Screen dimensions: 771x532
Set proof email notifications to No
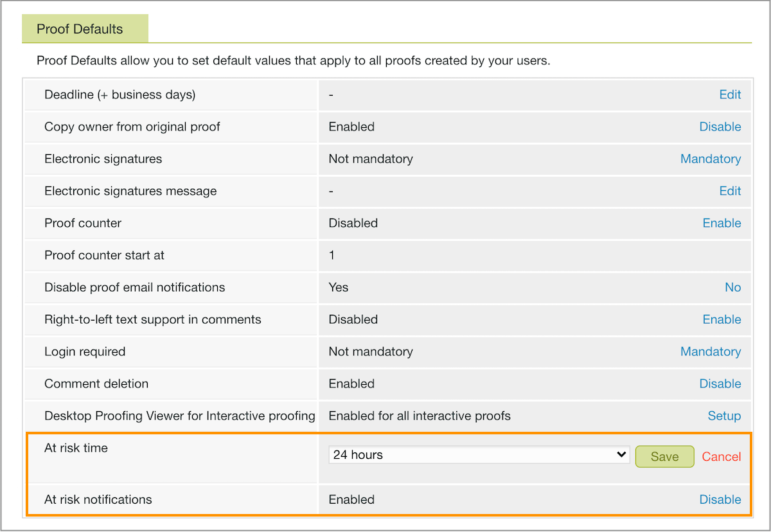(733, 287)
